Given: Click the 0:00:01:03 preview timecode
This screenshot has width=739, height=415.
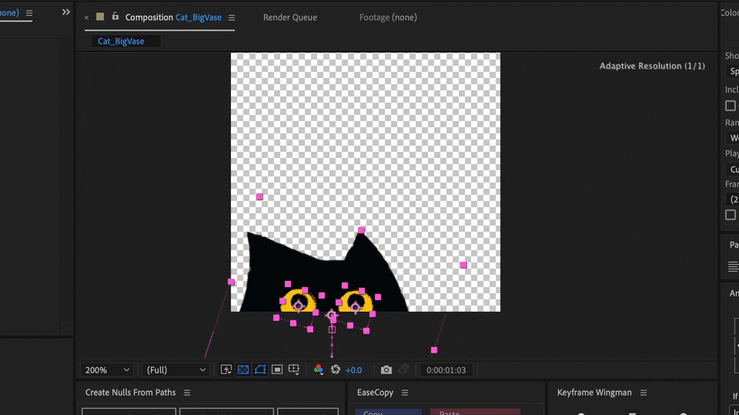Looking at the screenshot, I should pyautogui.click(x=446, y=370).
